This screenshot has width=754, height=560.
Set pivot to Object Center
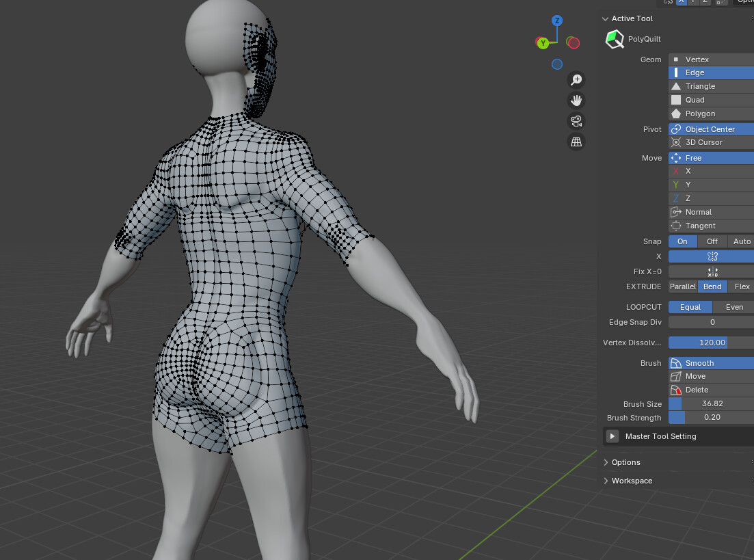click(x=711, y=129)
